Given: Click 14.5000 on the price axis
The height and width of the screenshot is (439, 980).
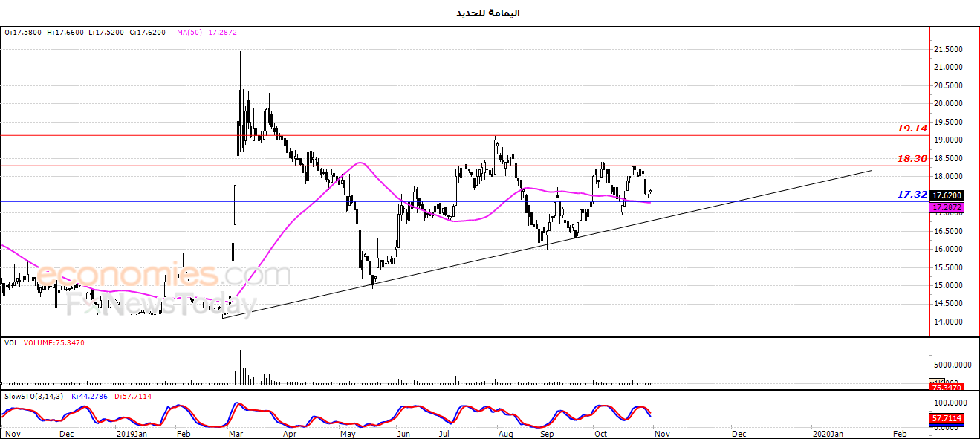Looking at the screenshot, I should coord(949,304).
